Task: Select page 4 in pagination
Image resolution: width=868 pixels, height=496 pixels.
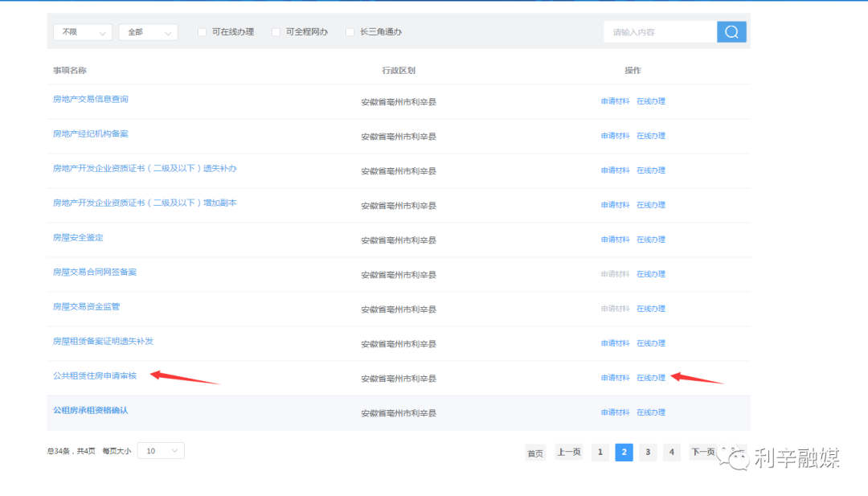Action: click(672, 453)
